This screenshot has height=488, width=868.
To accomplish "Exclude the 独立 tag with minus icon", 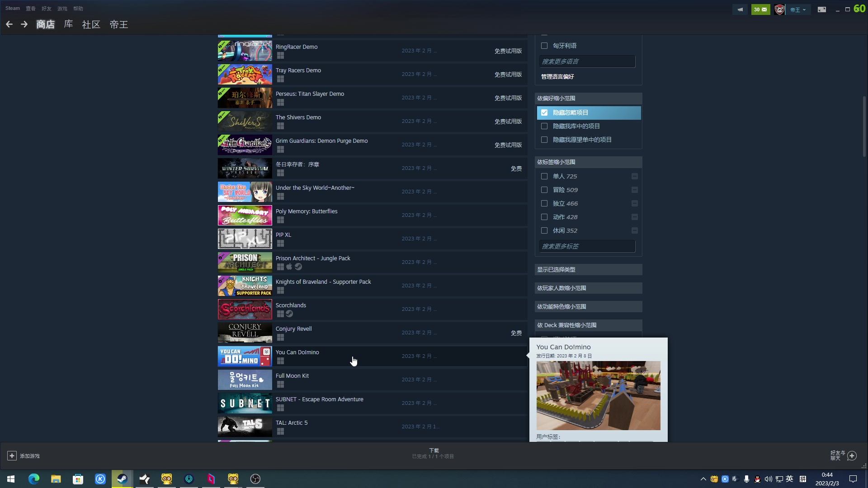I will tap(635, 203).
